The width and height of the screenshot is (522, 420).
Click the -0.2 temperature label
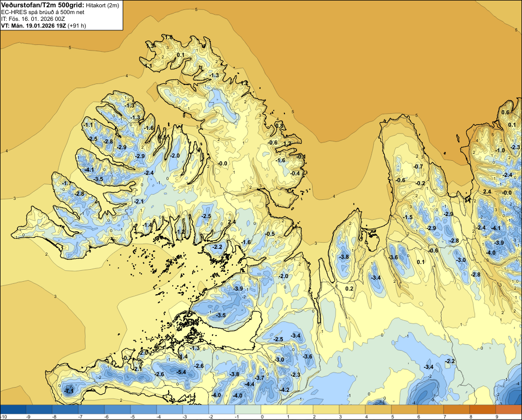(x=420, y=183)
